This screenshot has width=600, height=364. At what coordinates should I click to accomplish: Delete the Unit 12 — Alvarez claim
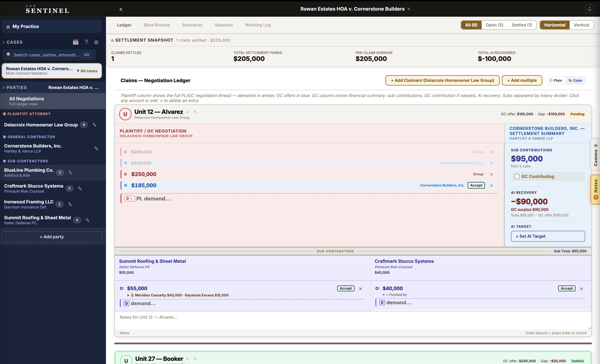point(195,112)
